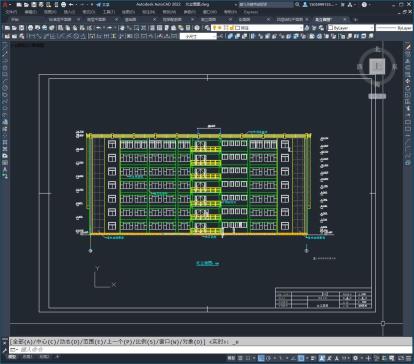Select the Circle draw tool
Screen dimensions: 414x364
tap(5, 88)
